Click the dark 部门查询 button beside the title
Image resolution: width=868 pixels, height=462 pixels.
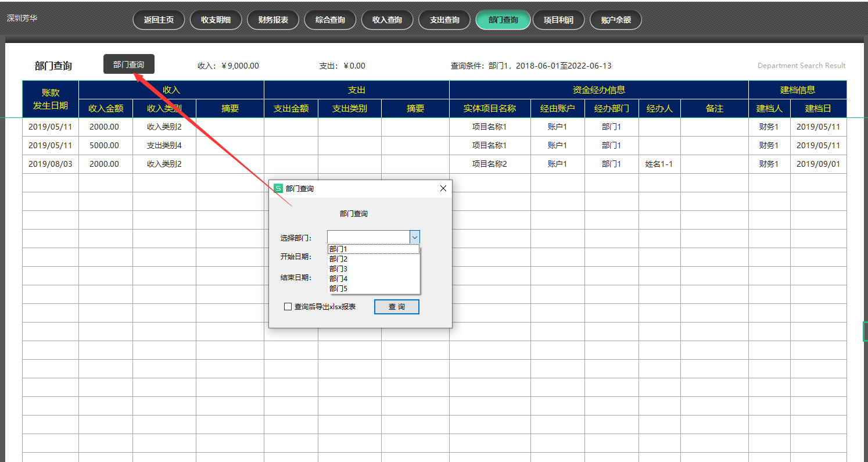(129, 64)
